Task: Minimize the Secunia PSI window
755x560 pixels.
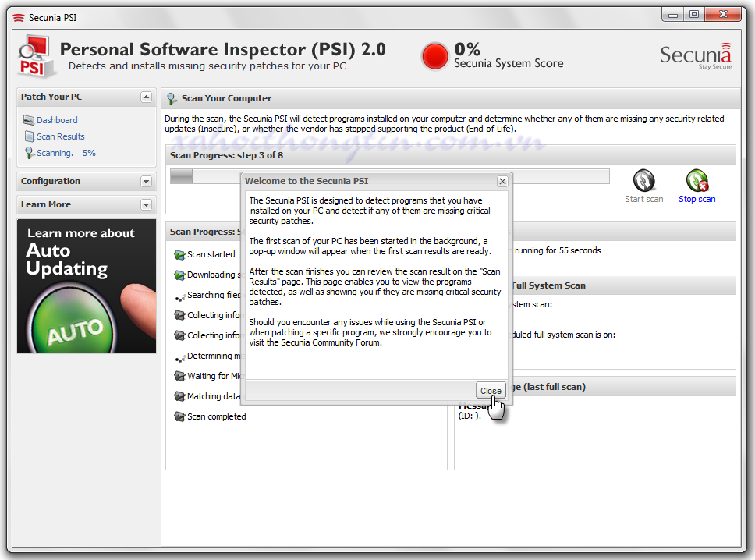Action: coord(672,15)
